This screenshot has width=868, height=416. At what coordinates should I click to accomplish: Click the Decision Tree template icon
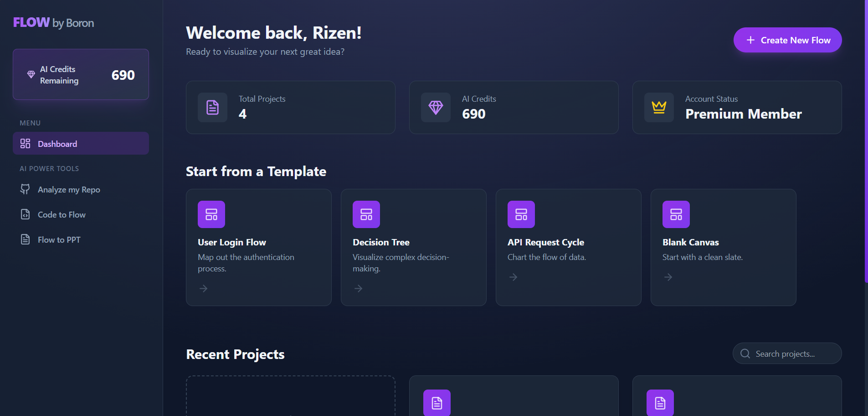click(366, 214)
